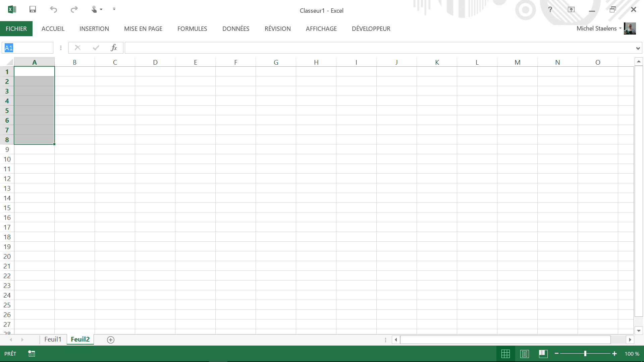Click the Insert Function fx icon
Screen dimensions: 644x362
pos(114,48)
